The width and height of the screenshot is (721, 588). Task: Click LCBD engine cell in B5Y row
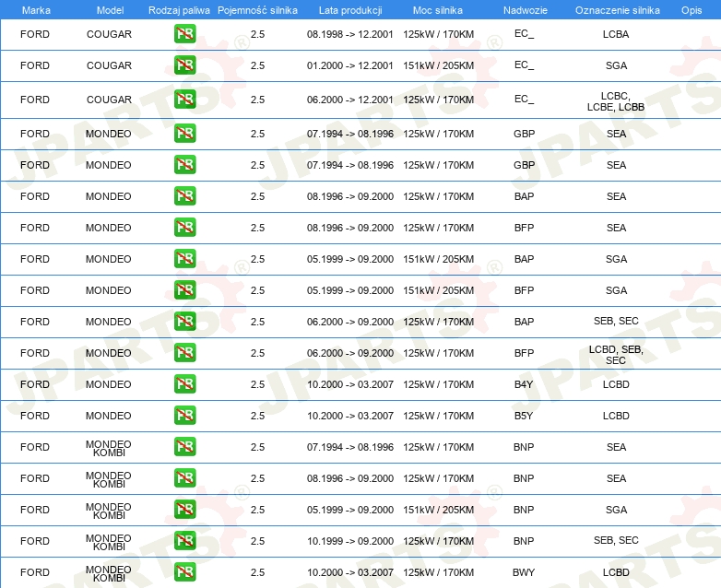[616, 416]
